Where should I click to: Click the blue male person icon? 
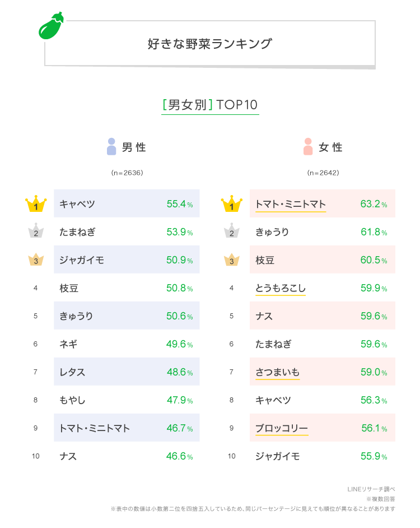tap(111, 147)
